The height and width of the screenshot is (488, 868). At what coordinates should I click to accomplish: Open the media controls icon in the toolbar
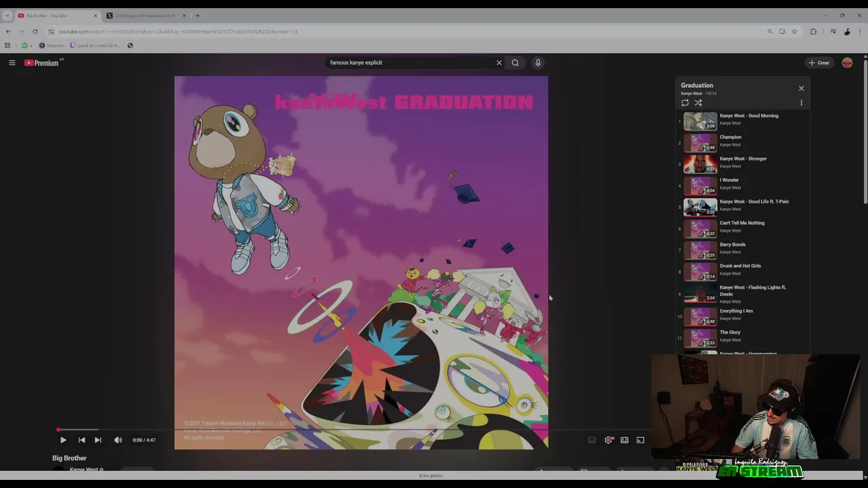pyautogui.click(x=833, y=31)
